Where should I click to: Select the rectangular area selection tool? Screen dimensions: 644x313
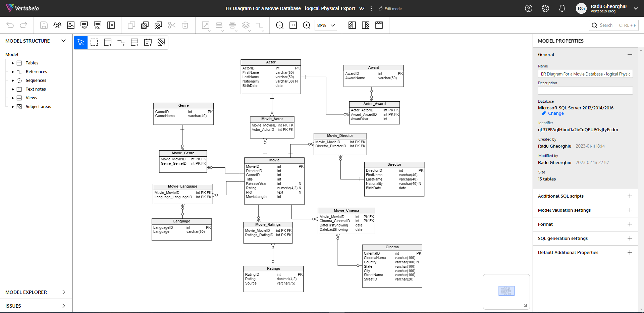pos(94,42)
